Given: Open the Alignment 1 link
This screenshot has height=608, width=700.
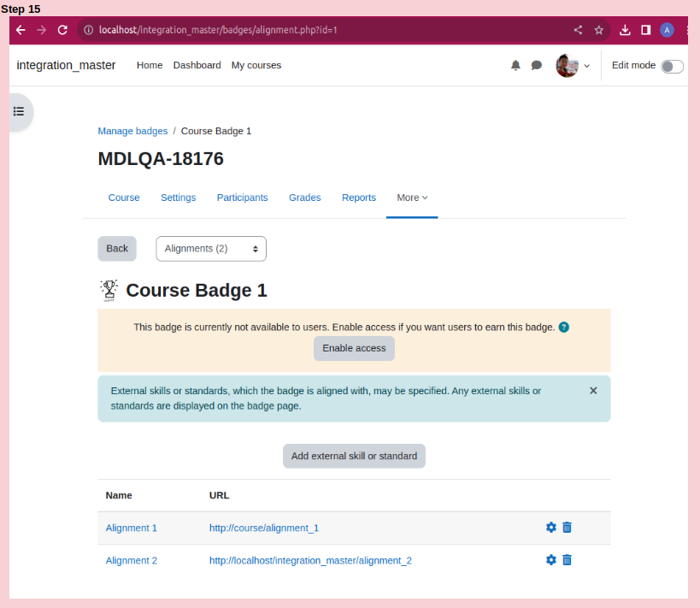Looking at the screenshot, I should pyautogui.click(x=132, y=528).
